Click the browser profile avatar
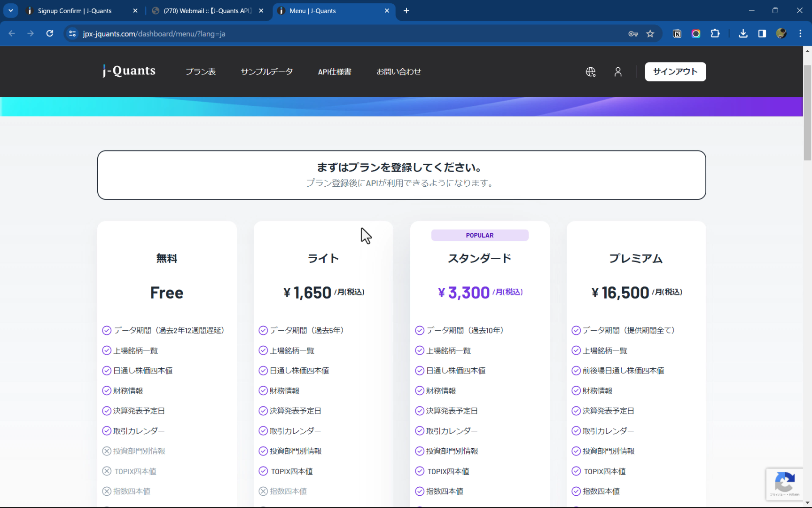812x508 pixels. [x=781, y=33]
